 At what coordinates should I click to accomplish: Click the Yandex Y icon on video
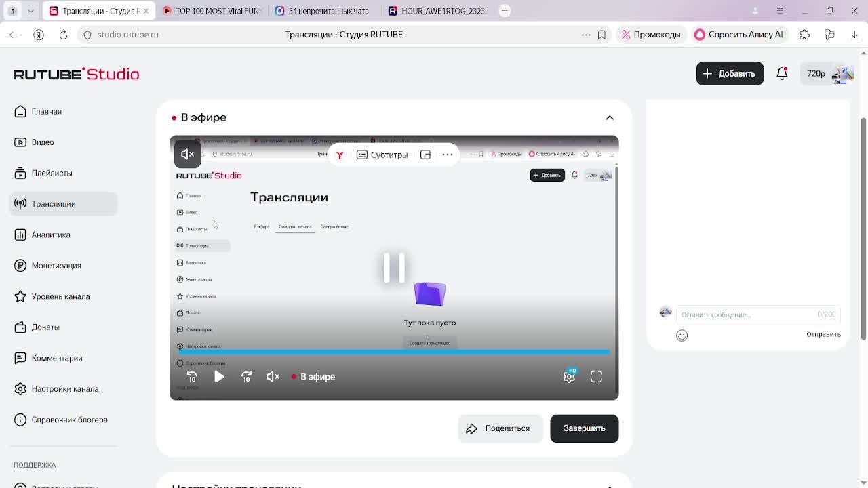click(x=340, y=155)
